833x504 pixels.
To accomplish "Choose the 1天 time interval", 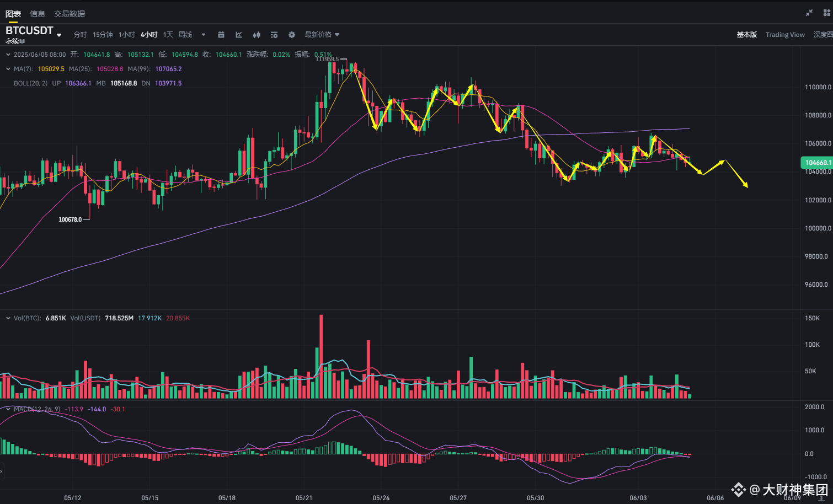I will (x=168, y=35).
